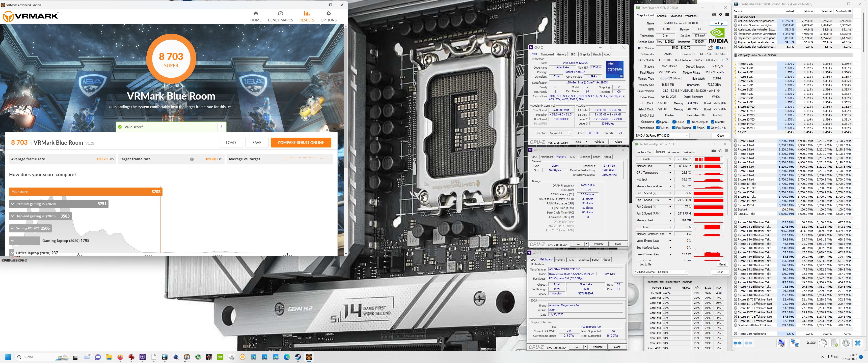Toggle CUDA checkbox in GPU-Z

pyautogui.click(x=674, y=122)
